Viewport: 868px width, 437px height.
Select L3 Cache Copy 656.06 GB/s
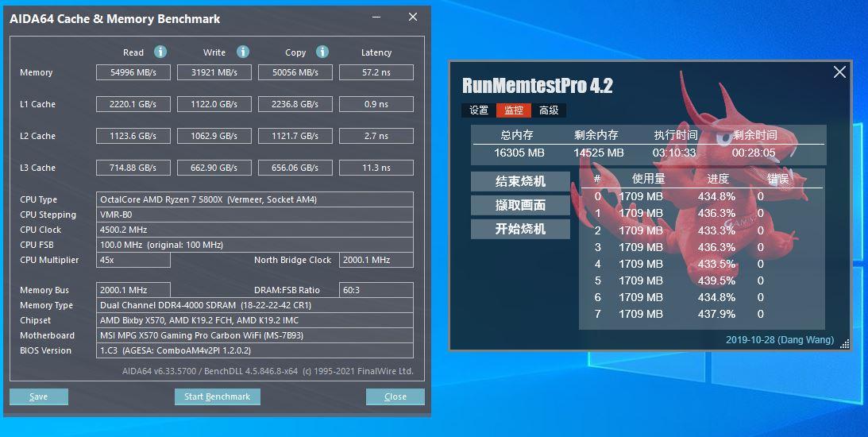pyautogui.click(x=295, y=168)
